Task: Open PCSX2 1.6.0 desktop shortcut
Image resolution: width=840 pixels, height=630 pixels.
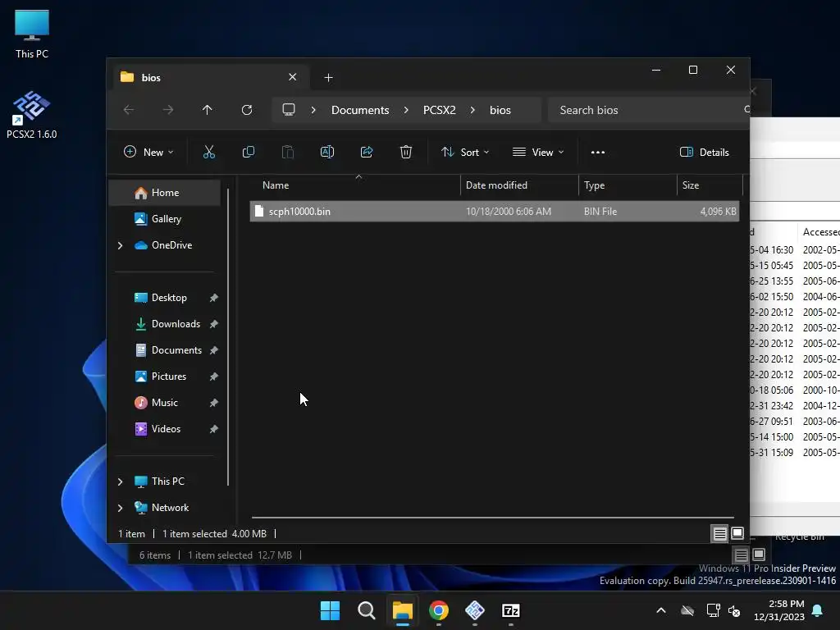Action: (32, 115)
